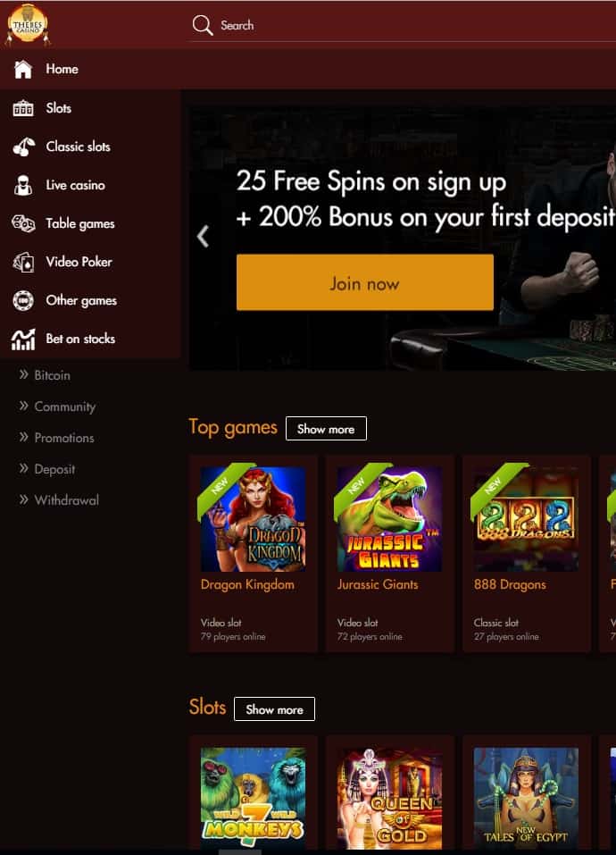Click the magnifying glass search icon
This screenshot has height=855, width=616.
pyautogui.click(x=202, y=25)
